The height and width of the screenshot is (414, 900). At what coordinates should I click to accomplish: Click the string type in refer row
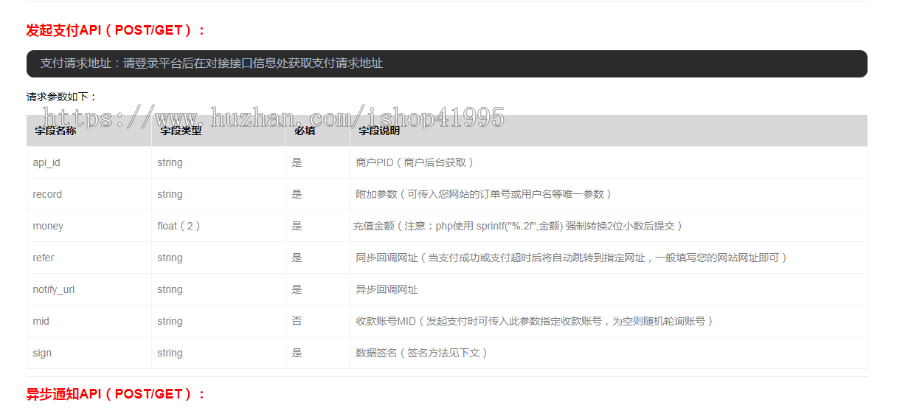click(x=170, y=258)
